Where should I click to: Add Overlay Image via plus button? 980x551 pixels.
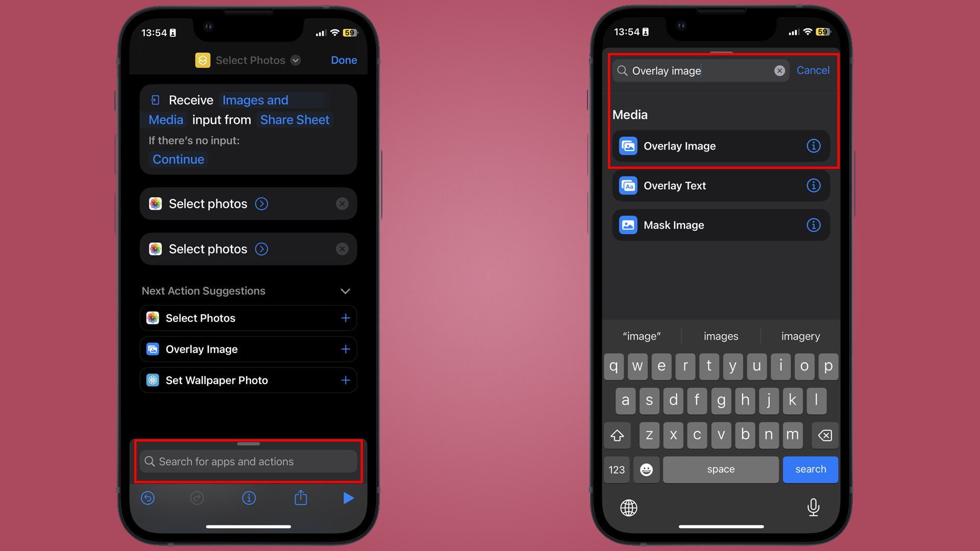[x=345, y=349]
